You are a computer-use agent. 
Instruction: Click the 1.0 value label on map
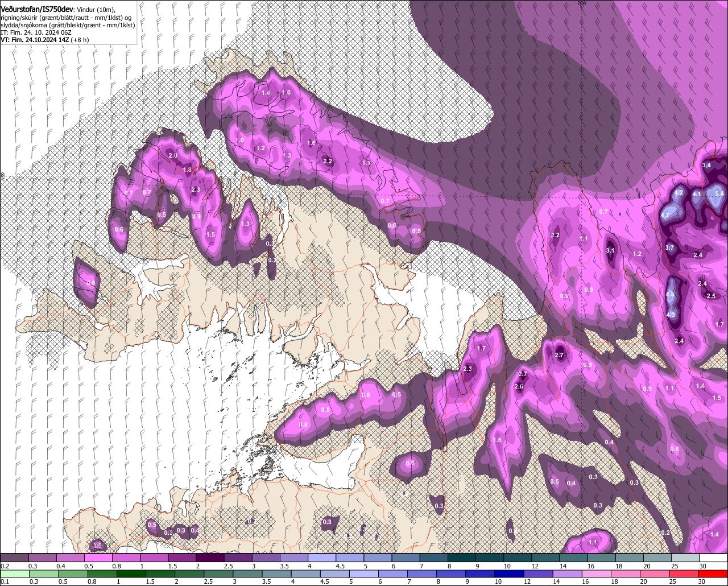(239, 140)
